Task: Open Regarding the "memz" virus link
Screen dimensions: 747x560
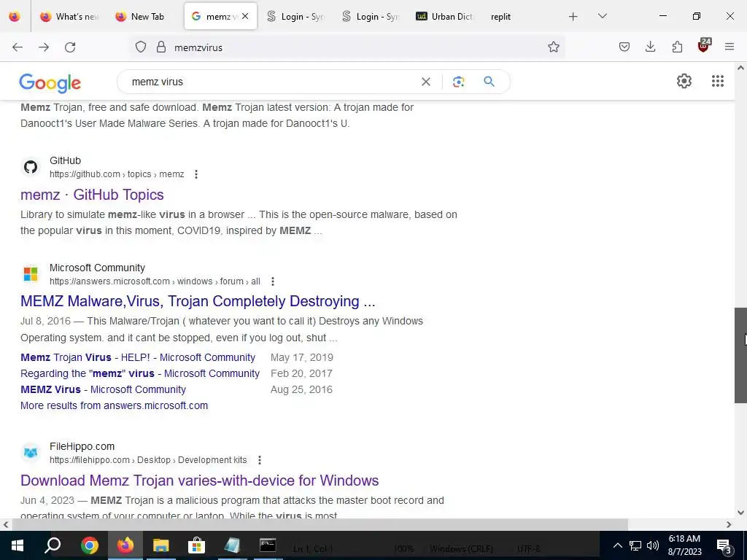Action: [x=140, y=374]
